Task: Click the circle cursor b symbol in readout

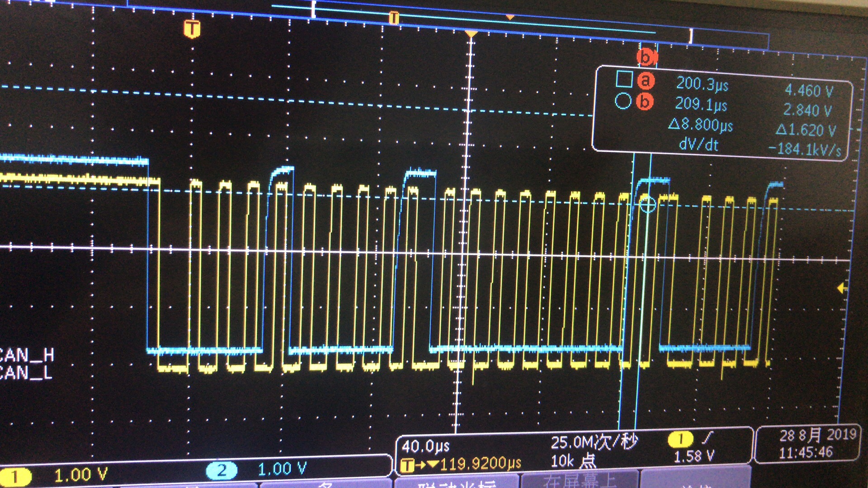Action: tap(623, 100)
